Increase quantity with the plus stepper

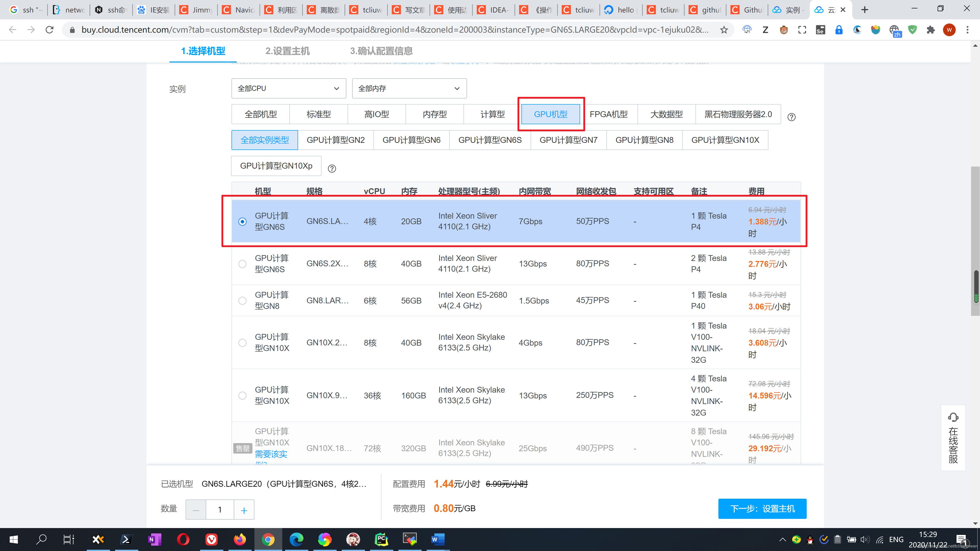pyautogui.click(x=244, y=510)
